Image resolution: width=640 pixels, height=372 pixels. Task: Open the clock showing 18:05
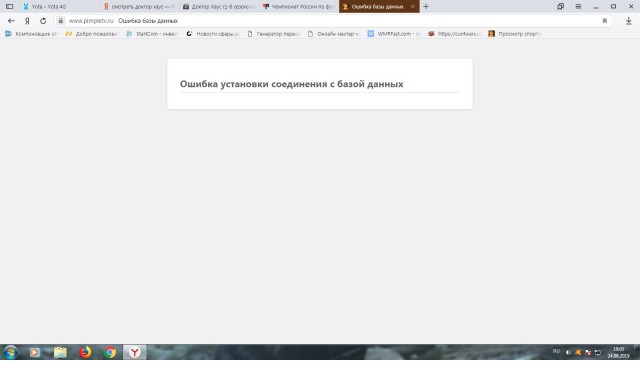click(618, 352)
